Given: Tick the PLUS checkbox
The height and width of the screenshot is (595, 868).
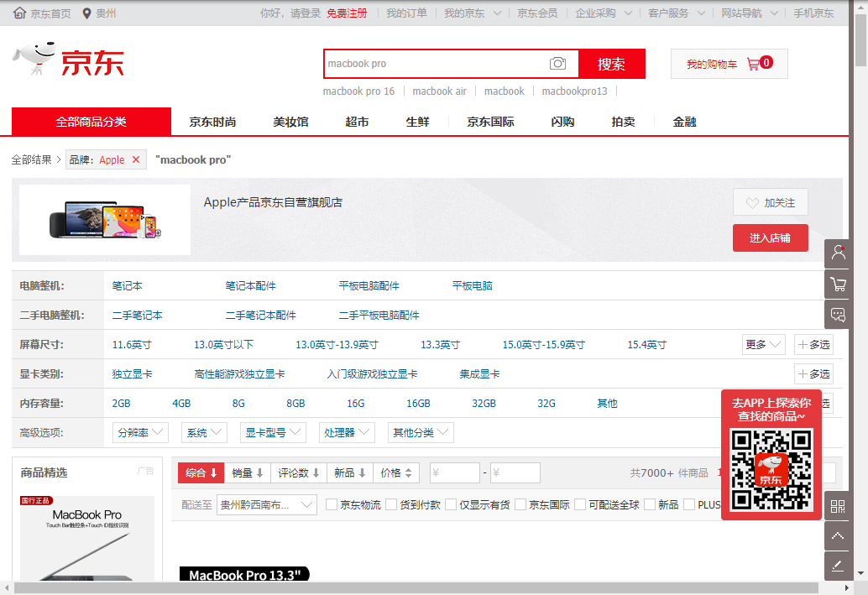Looking at the screenshot, I should pyautogui.click(x=689, y=504).
